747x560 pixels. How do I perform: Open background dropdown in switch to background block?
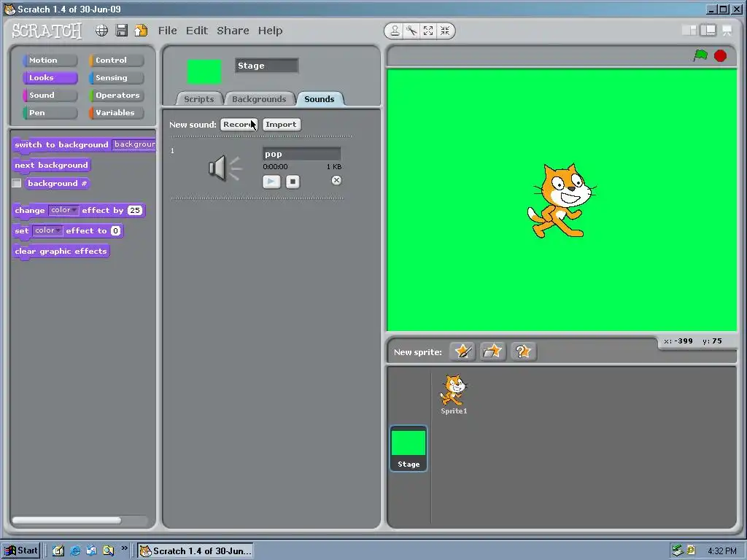click(x=134, y=144)
